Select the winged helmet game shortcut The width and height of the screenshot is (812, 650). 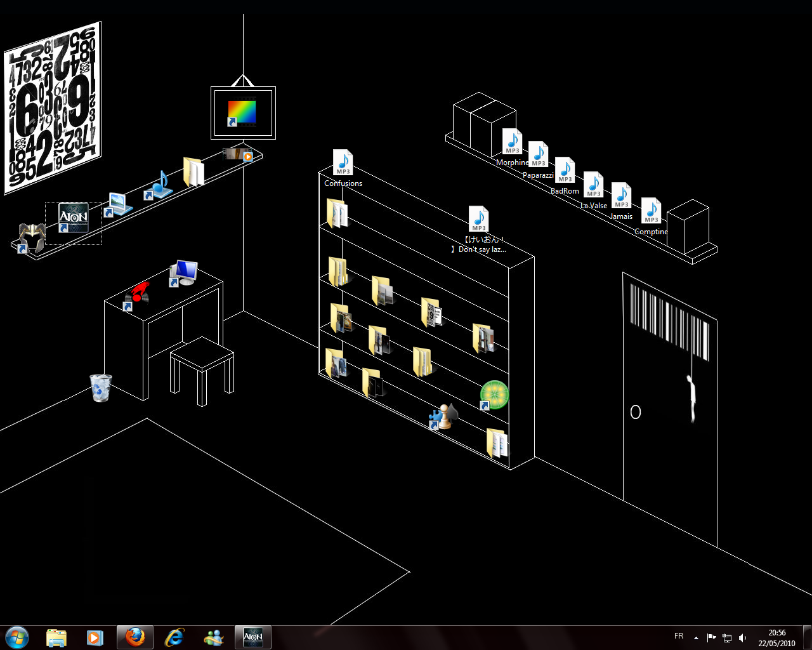[x=32, y=238]
